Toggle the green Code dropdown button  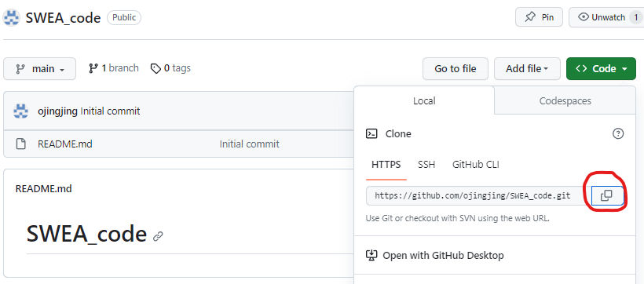[601, 68]
